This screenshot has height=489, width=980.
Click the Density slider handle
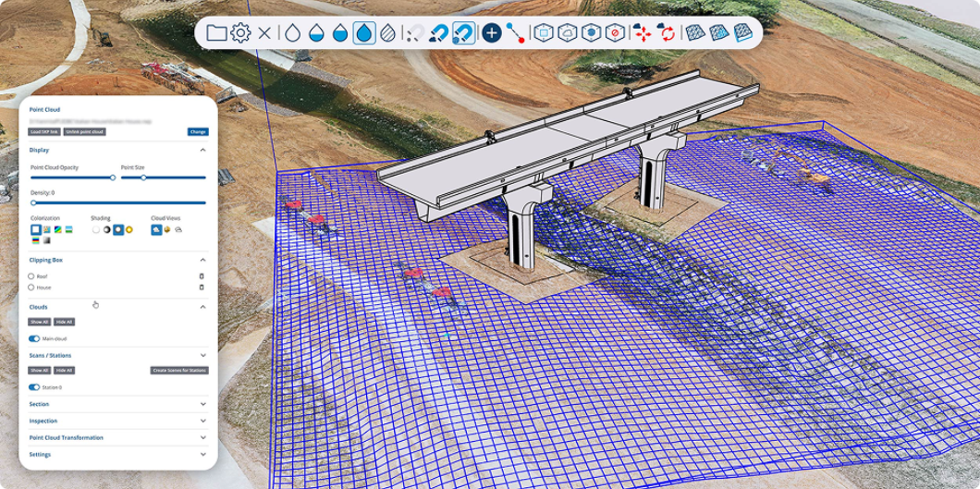click(33, 202)
